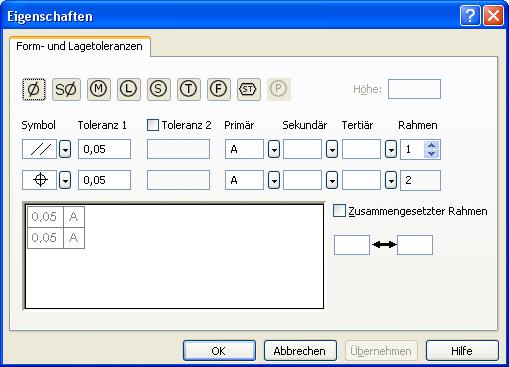Select the parallelism symbol box
The width and height of the screenshot is (509, 367).
point(39,149)
